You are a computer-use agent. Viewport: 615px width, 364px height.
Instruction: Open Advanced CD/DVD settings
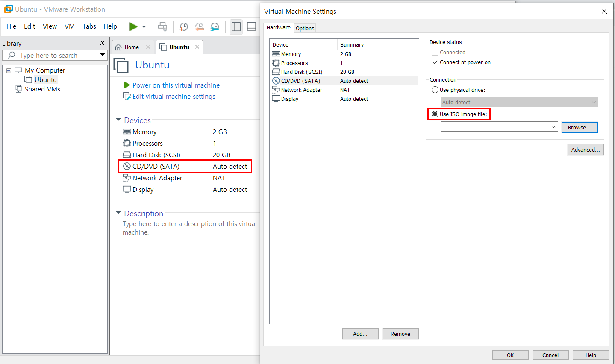pos(586,150)
